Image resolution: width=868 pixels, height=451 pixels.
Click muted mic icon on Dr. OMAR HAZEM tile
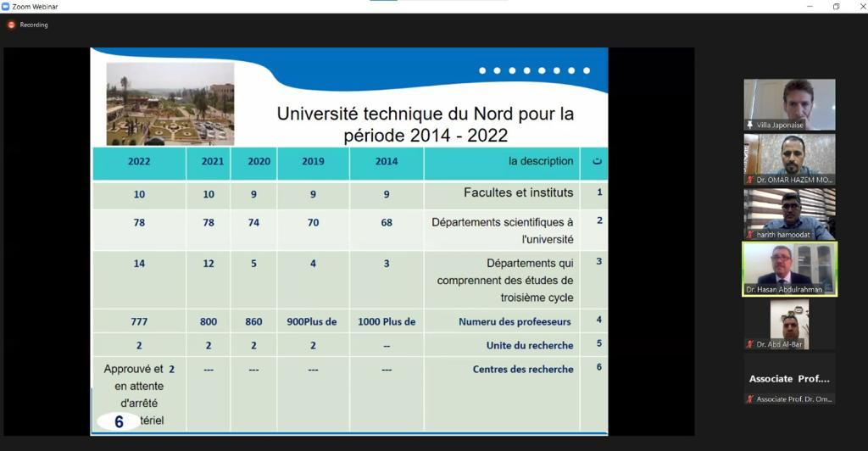point(750,180)
